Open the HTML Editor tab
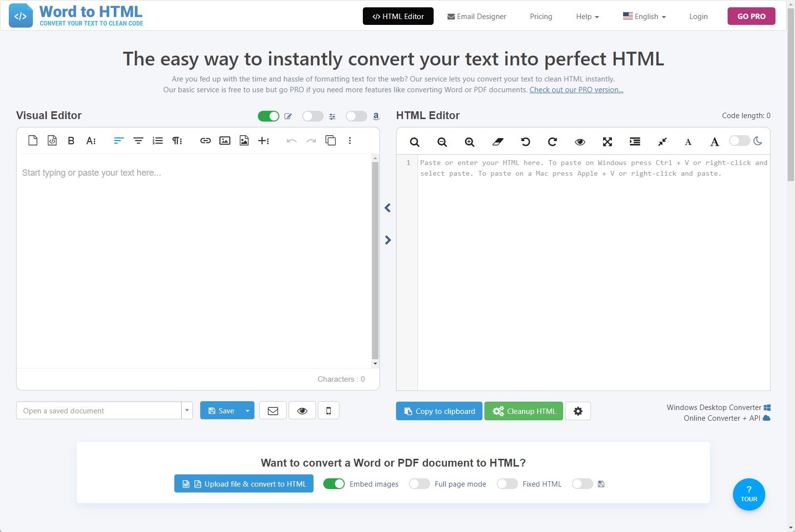The image size is (795, 532). (398, 16)
